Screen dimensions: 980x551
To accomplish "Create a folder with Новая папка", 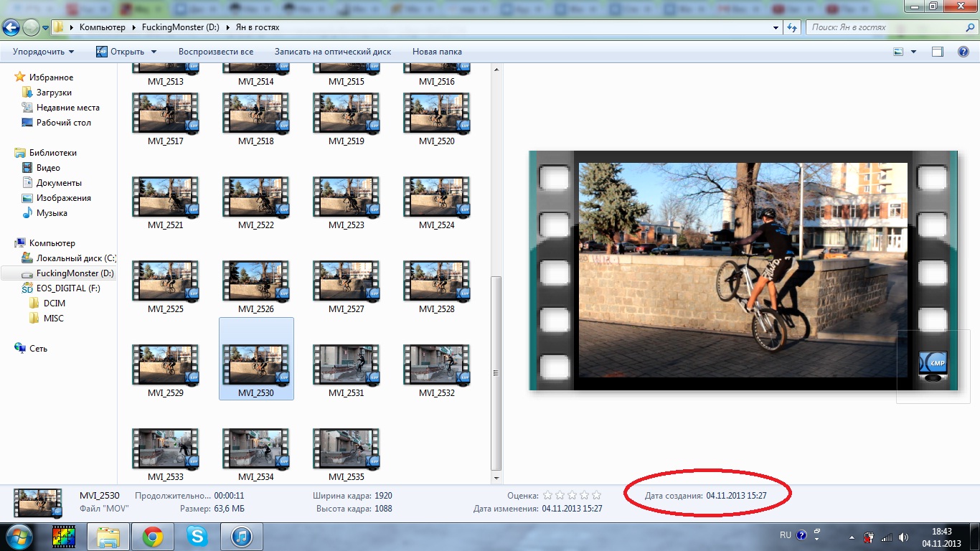I will [x=437, y=52].
